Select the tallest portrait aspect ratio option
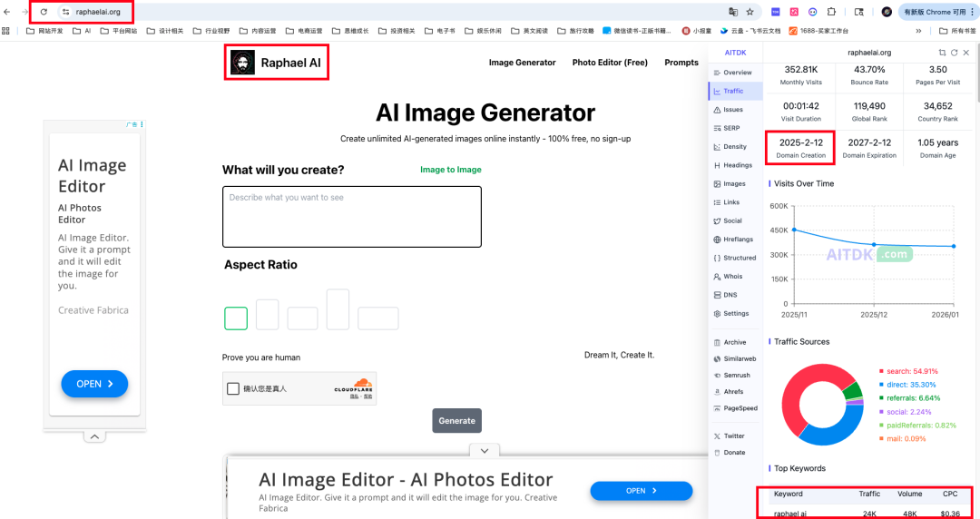The width and height of the screenshot is (980, 519). 338,309
